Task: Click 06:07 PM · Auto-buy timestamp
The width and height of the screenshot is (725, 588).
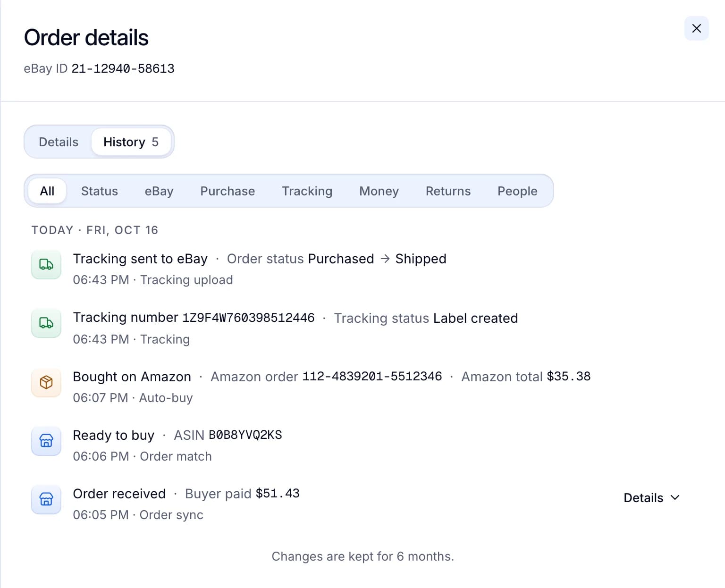Action: 133,398
